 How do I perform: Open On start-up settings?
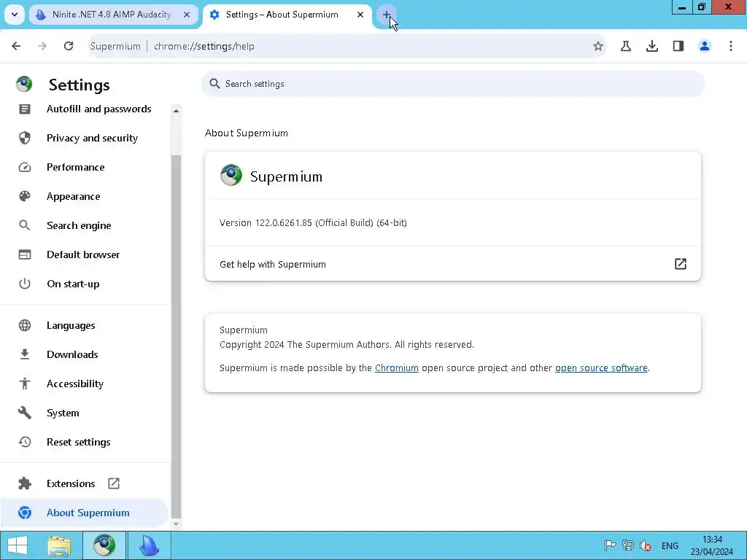[85, 284]
